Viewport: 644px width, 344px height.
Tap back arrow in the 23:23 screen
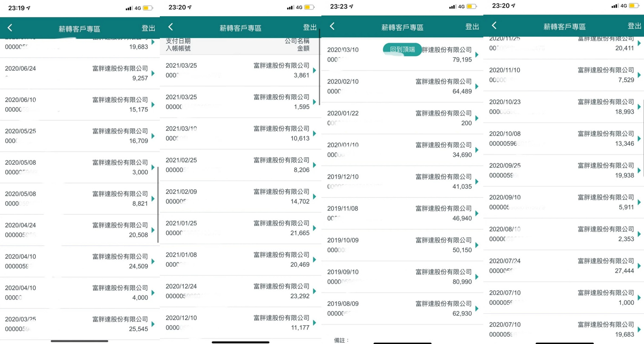(x=332, y=26)
